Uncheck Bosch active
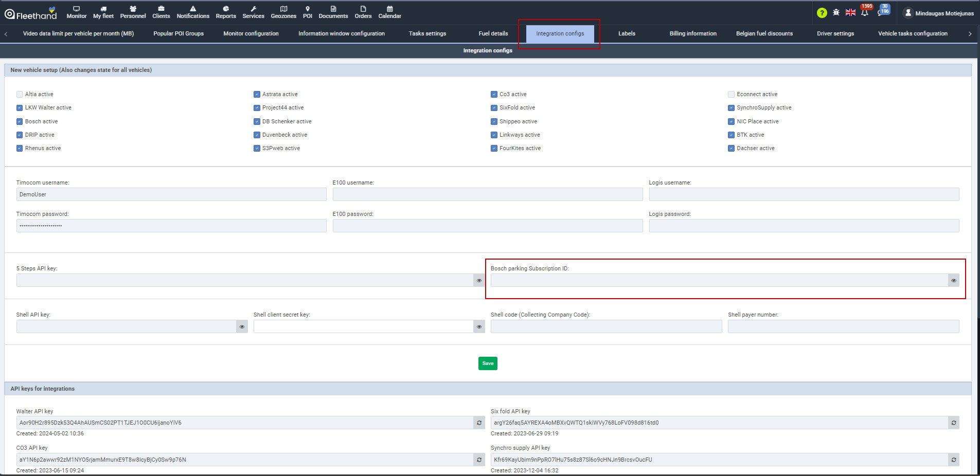 [20, 121]
